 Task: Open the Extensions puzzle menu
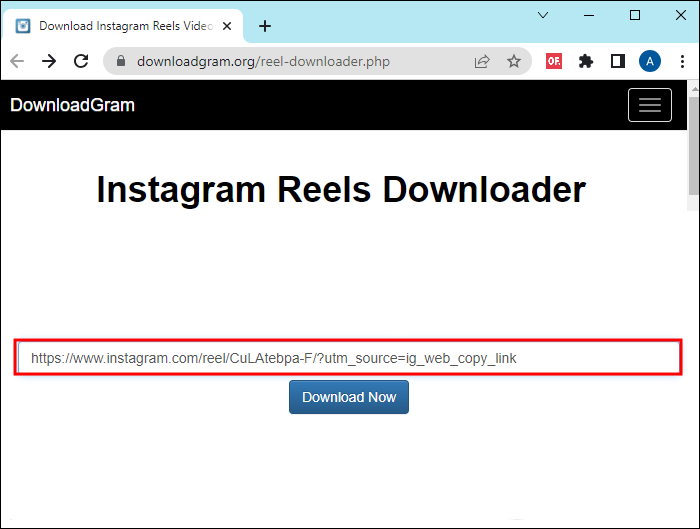[586, 61]
